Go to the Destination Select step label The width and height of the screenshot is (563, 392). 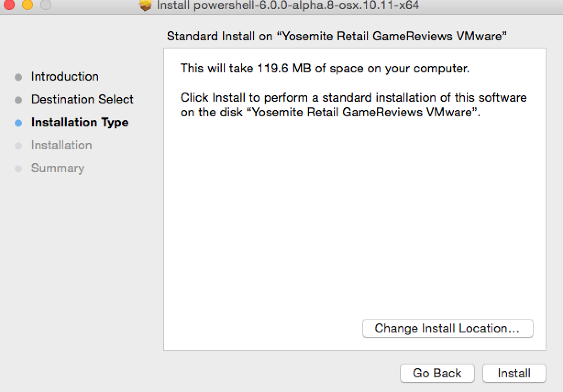[82, 99]
